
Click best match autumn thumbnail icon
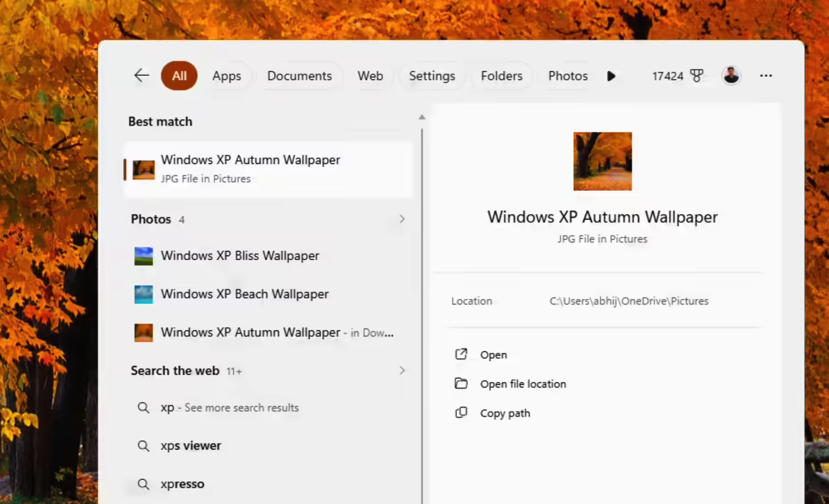tap(144, 170)
